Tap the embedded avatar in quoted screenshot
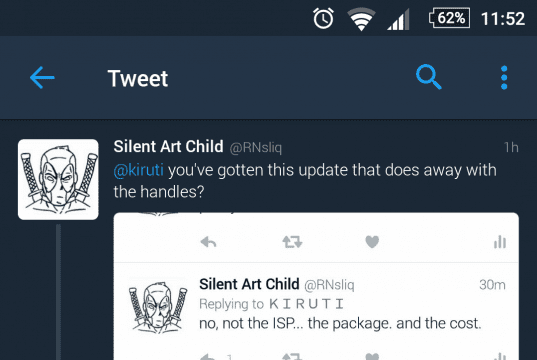Image resolution: width=537 pixels, height=360 pixels. point(158,307)
